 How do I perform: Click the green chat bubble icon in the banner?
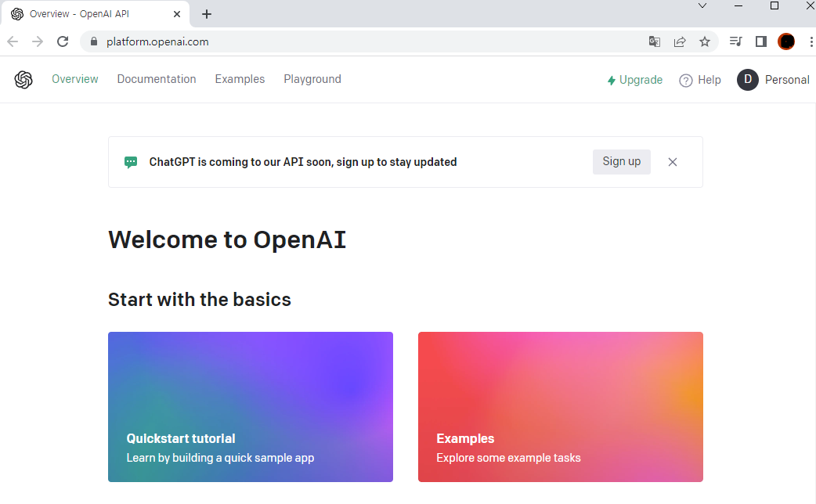click(131, 162)
